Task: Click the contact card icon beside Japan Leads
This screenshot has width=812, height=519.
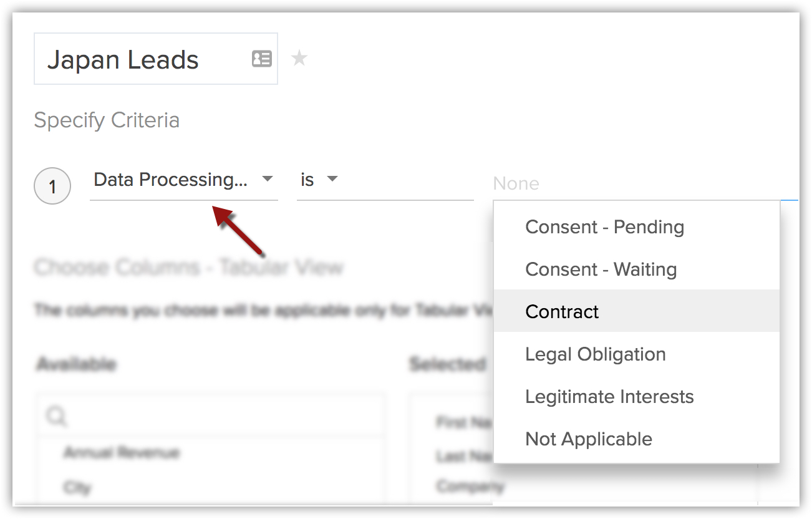Action: pyautogui.click(x=261, y=59)
